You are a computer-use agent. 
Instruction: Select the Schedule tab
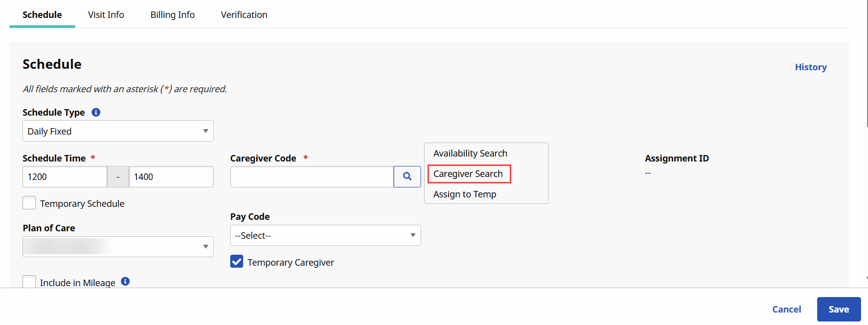[42, 15]
